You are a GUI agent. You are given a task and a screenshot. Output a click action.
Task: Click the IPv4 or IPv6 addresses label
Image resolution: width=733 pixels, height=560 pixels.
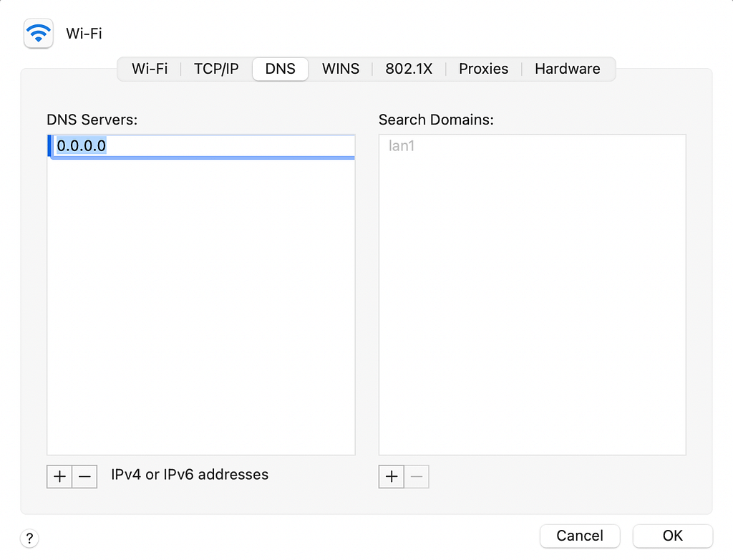tap(191, 475)
